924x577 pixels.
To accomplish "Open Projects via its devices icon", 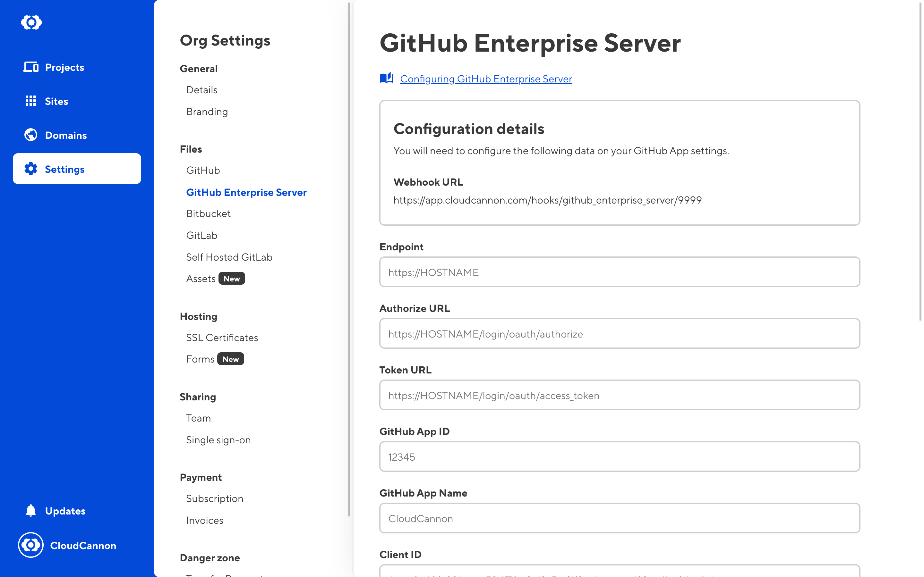I will point(30,67).
